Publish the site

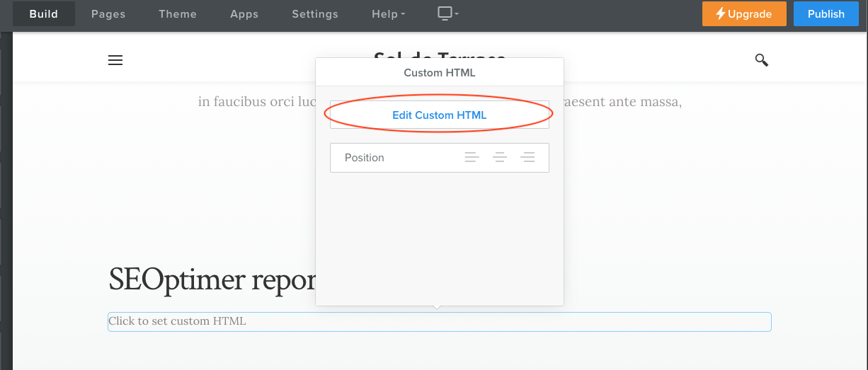[826, 14]
